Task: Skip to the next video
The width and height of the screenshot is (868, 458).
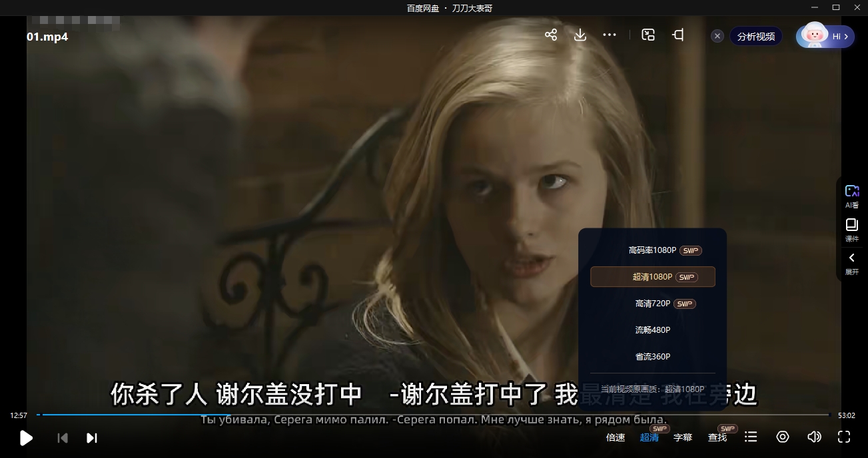Action: (x=92, y=437)
